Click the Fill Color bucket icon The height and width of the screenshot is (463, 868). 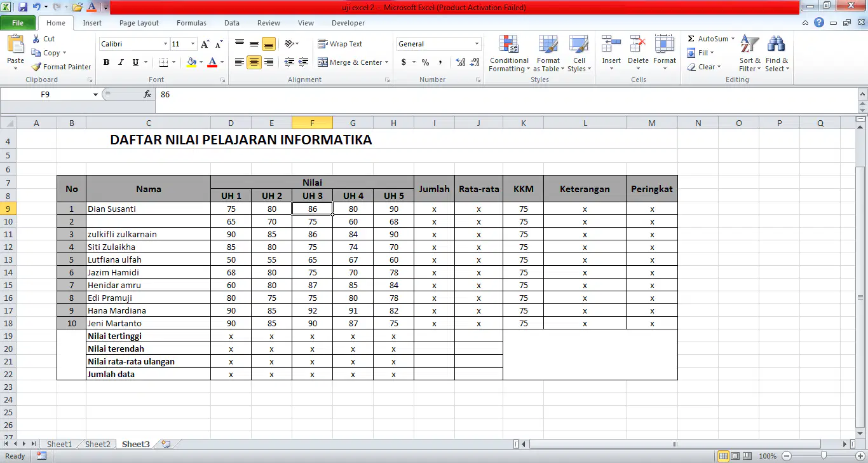click(191, 62)
